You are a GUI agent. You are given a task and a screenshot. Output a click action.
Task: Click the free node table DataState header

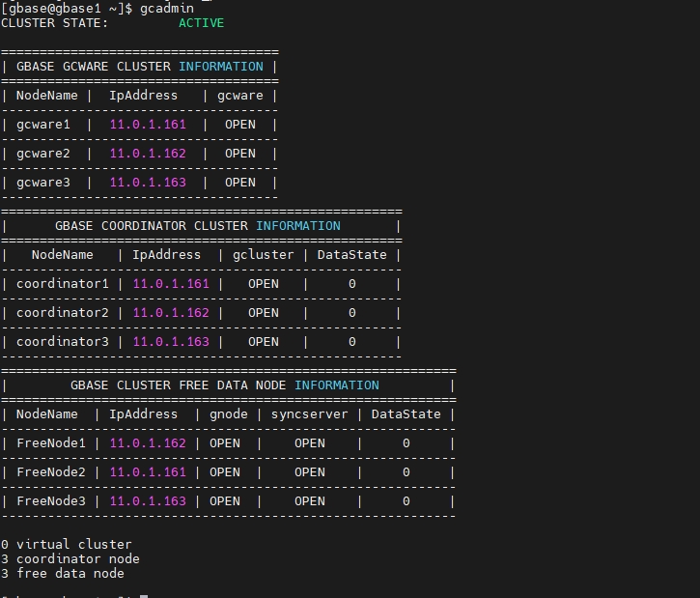(x=406, y=414)
